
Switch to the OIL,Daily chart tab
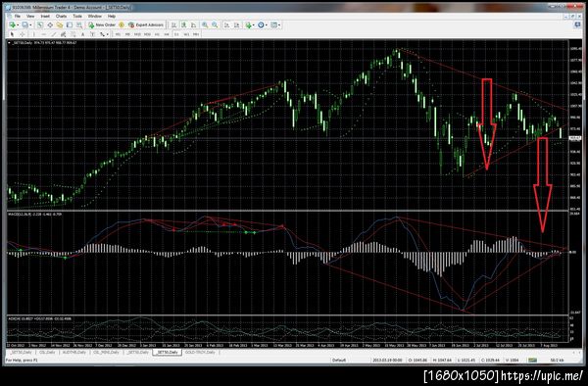tap(47, 353)
